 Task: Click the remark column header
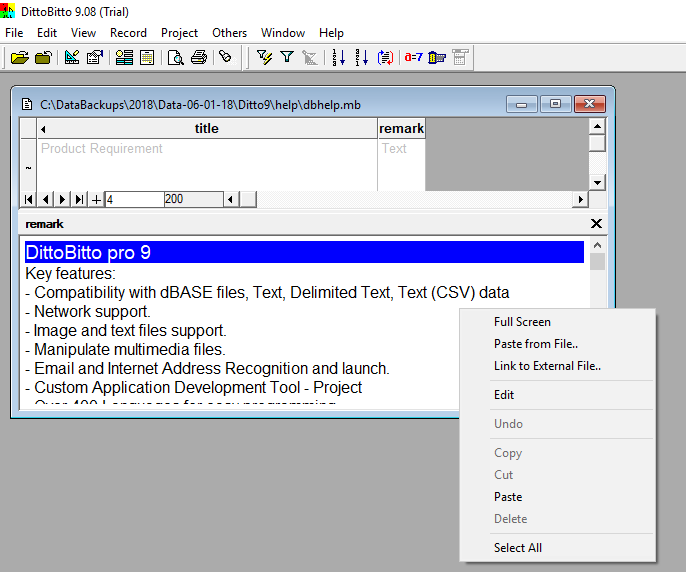(401, 128)
